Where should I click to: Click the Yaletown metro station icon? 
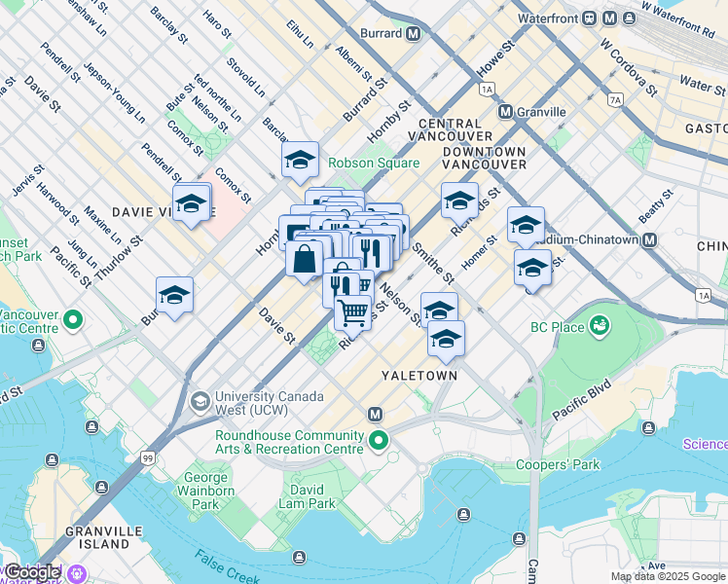tap(375, 415)
